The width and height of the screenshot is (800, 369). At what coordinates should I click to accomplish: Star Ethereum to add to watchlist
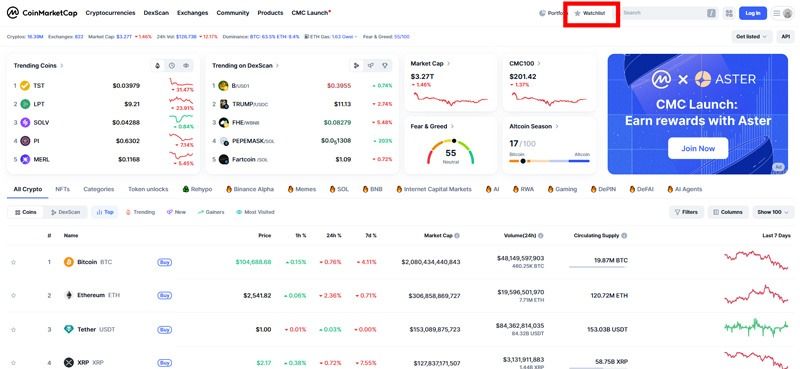click(14, 295)
